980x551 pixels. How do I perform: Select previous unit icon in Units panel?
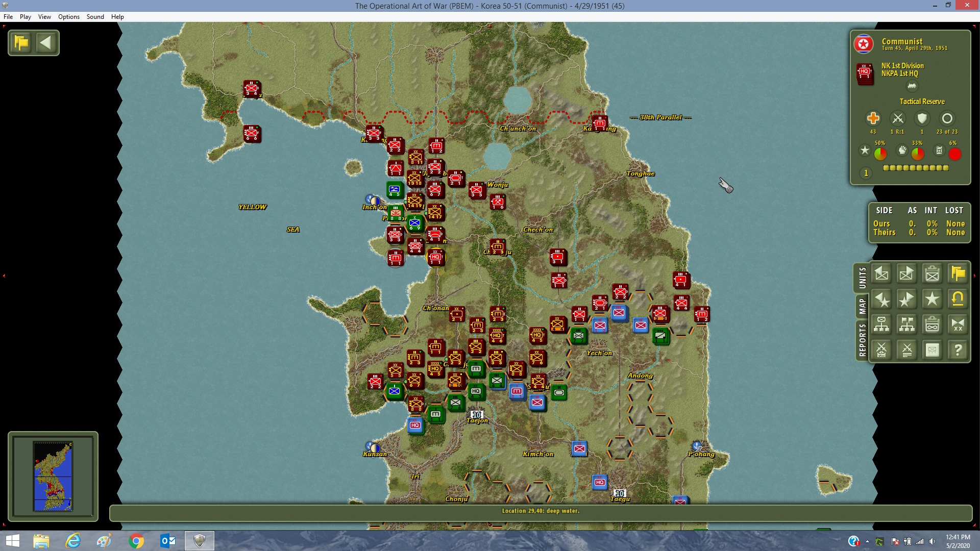881,274
